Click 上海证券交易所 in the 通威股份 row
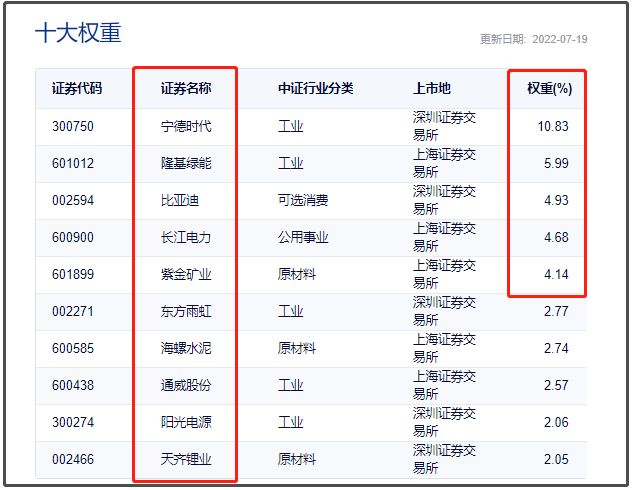632x490 pixels. 444,386
